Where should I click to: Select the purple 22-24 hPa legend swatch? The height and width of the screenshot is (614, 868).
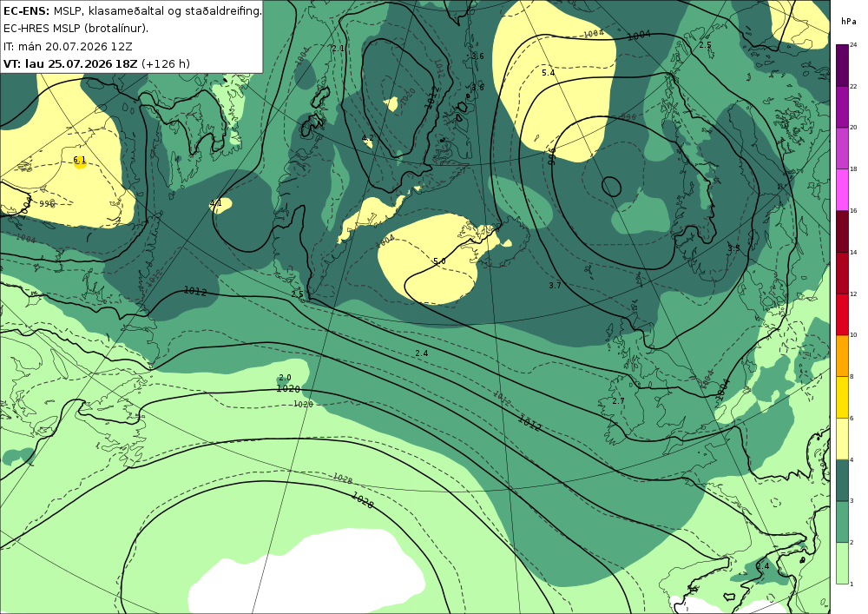pos(842,65)
